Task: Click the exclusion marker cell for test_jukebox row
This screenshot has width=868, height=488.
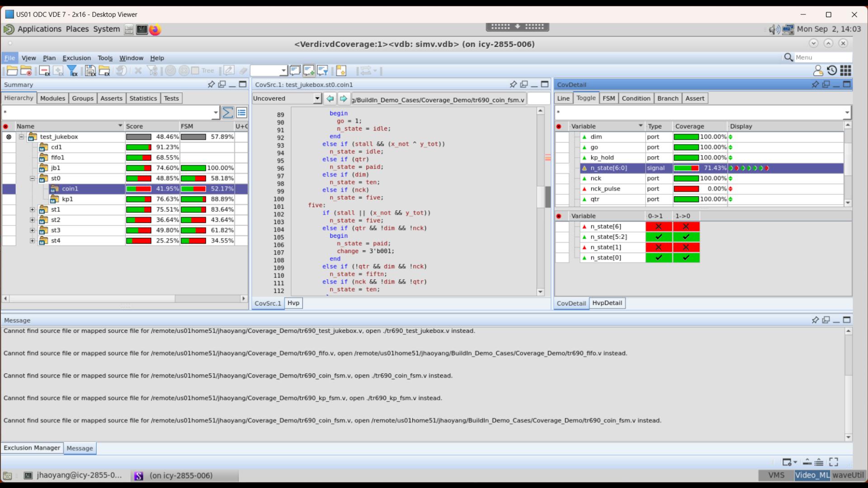Action: [9, 136]
